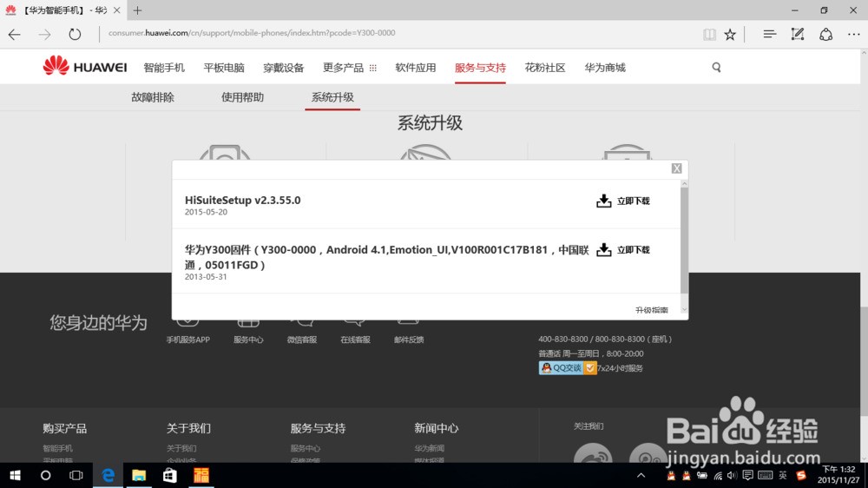Click the 服务中心 footer icon label
Viewport: 868px width, 488px height.
(x=248, y=340)
